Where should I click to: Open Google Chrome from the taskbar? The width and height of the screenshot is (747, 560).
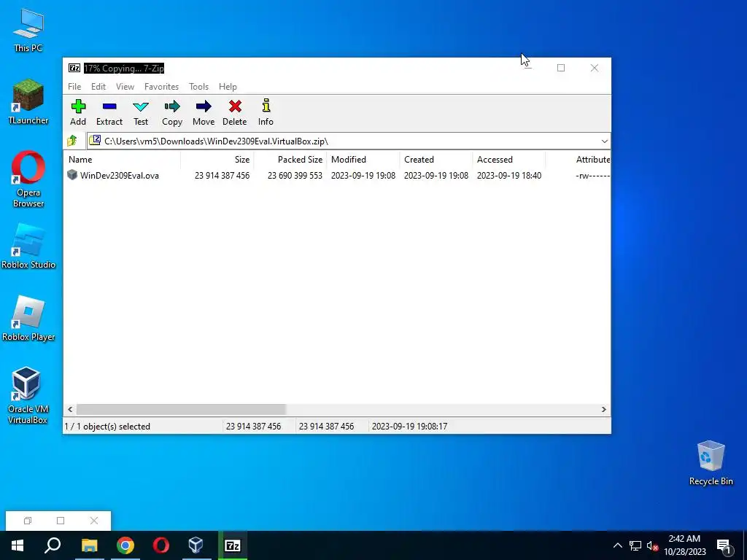pos(125,545)
